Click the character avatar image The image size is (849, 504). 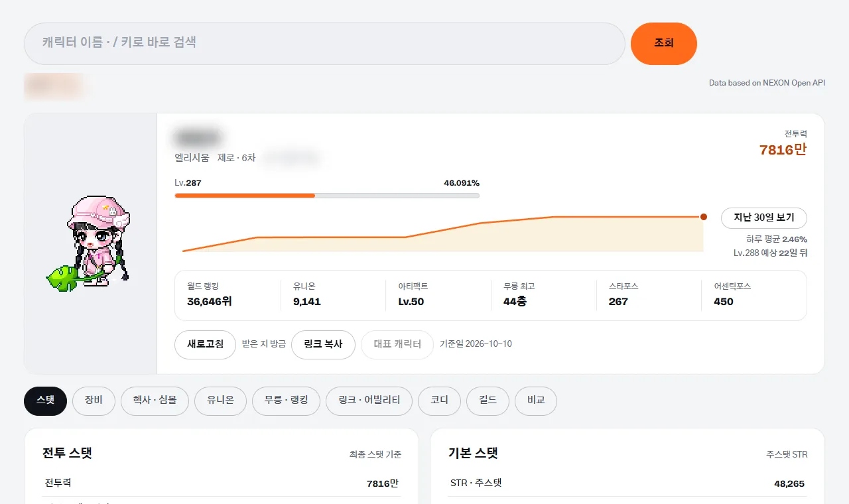click(x=89, y=243)
